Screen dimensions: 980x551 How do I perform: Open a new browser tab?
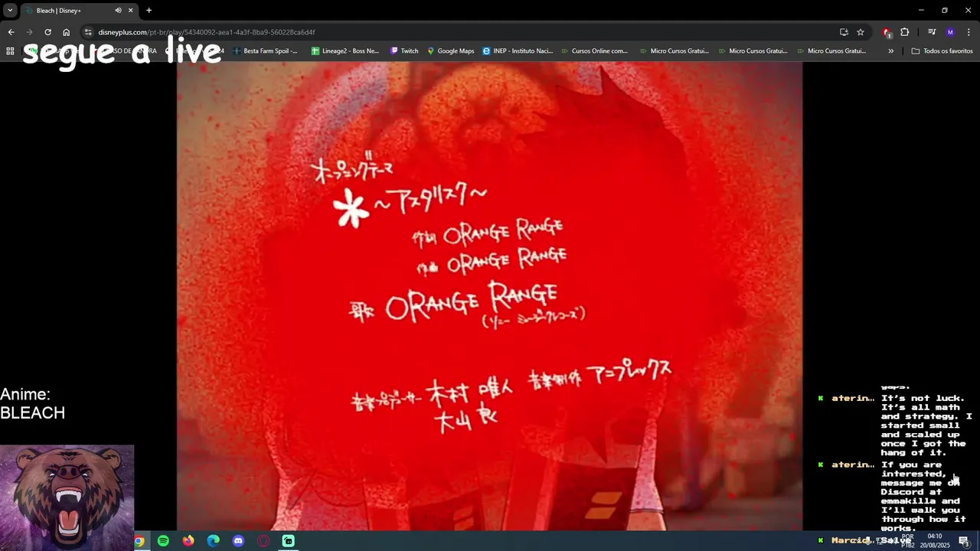[x=149, y=11]
